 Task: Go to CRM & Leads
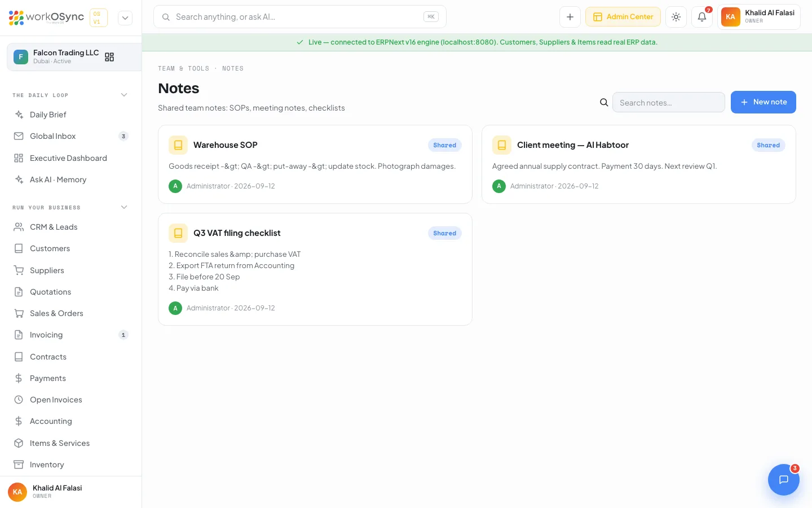(71, 227)
